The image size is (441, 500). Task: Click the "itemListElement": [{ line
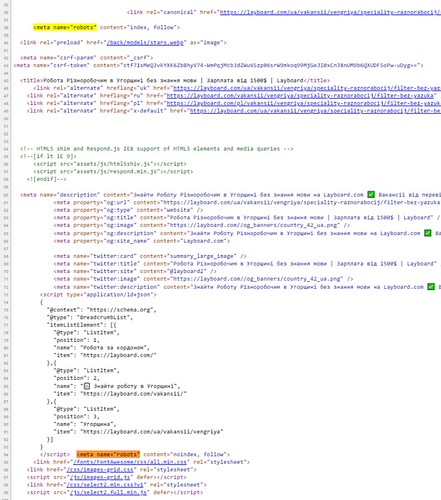82,325
